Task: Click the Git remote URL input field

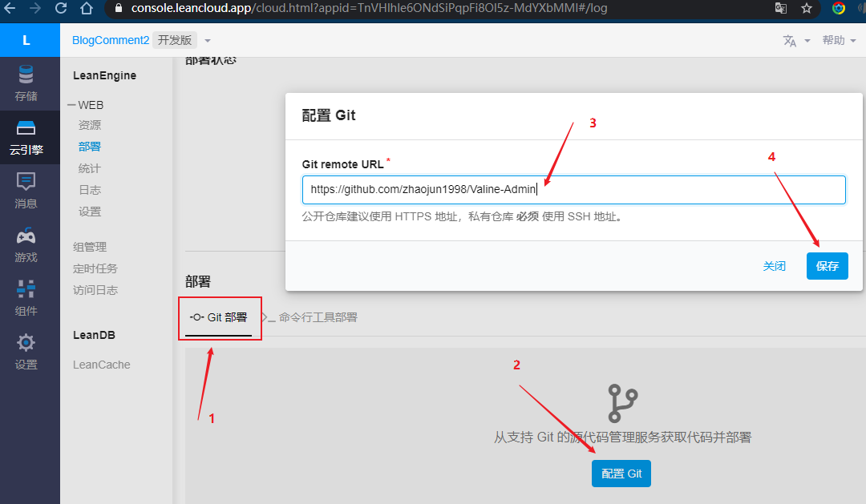Action: [574, 190]
